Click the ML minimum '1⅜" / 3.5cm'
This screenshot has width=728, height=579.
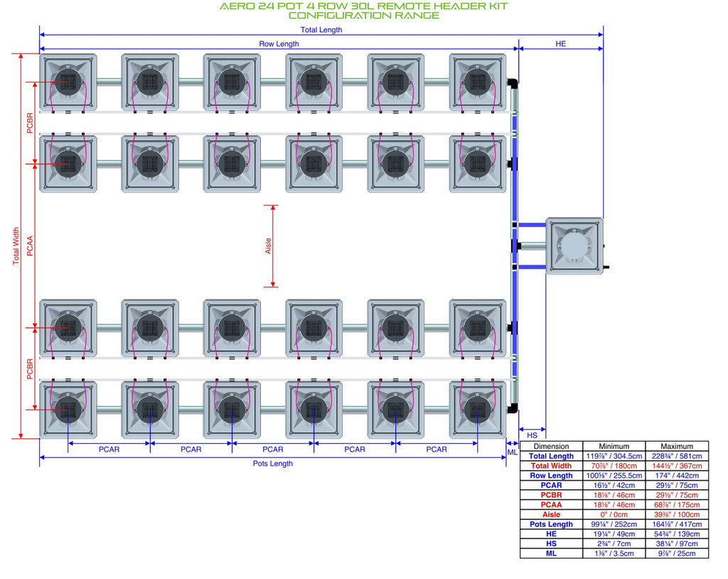[614, 553]
